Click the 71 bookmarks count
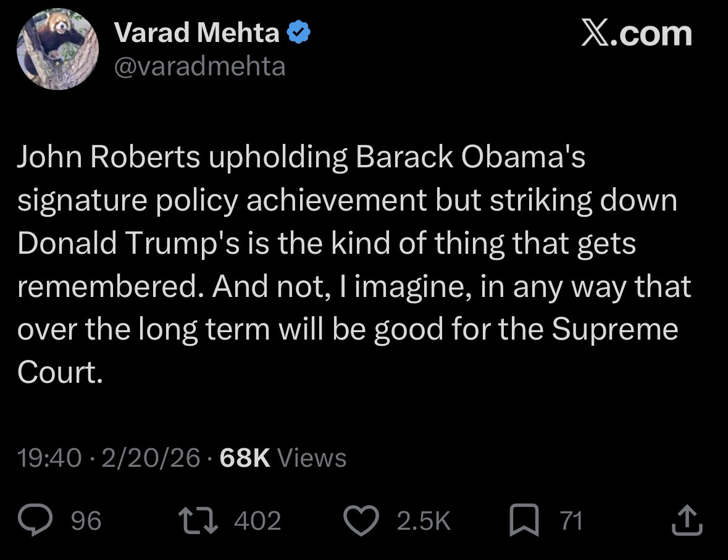The height and width of the screenshot is (560, 728). click(571, 520)
